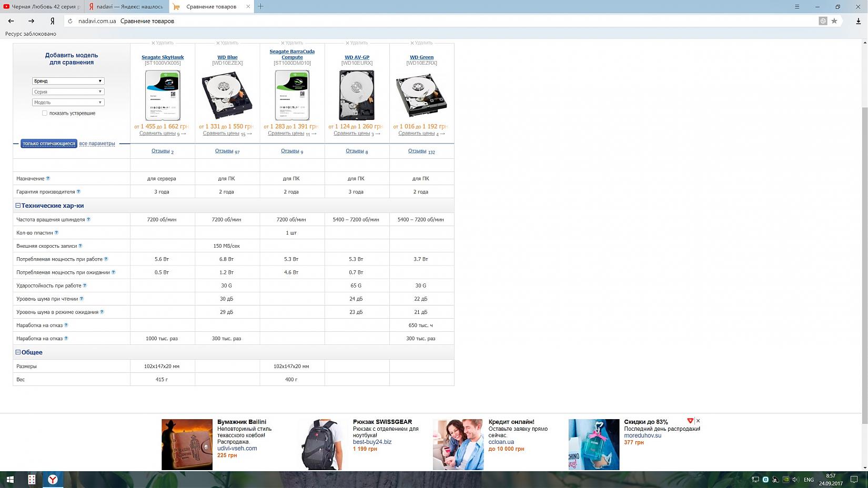Open the WD Blue product link
Screen dimensions: 868x488
(227, 57)
